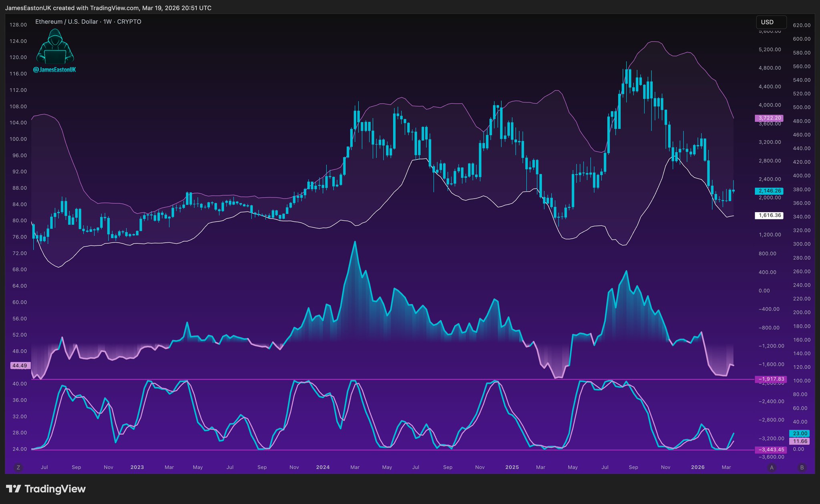Click the 1,616.36 lower band price label
The width and height of the screenshot is (820, 504).
point(769,215)
